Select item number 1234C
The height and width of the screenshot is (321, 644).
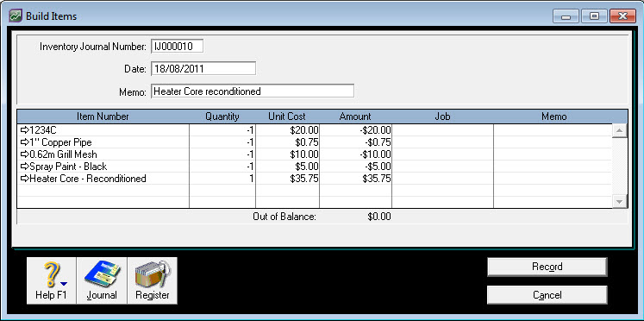coord(43,130)
